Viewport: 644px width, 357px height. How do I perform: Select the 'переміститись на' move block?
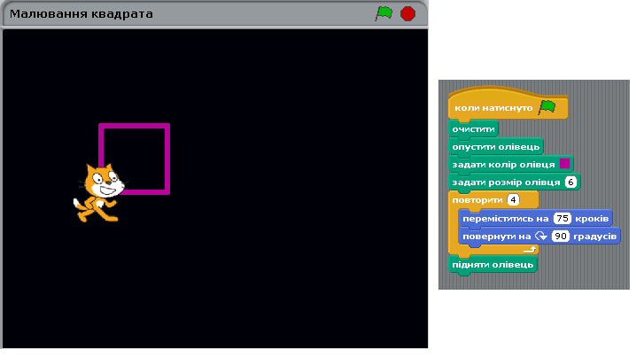pos(536,218)
